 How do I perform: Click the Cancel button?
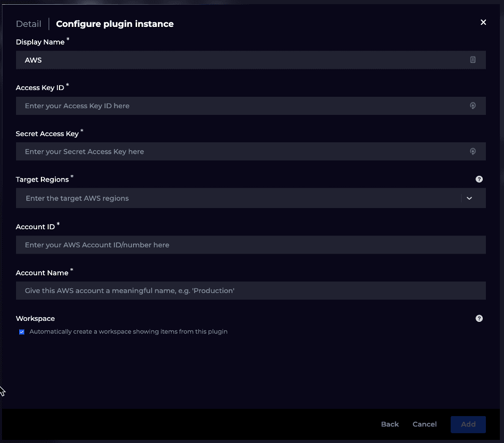click(x=425, y=424)
